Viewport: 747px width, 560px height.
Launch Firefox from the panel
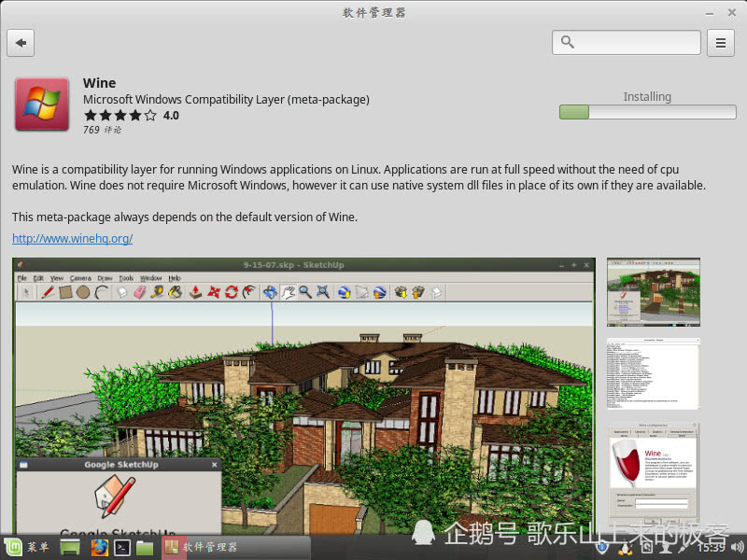click(x=99, y=547)
